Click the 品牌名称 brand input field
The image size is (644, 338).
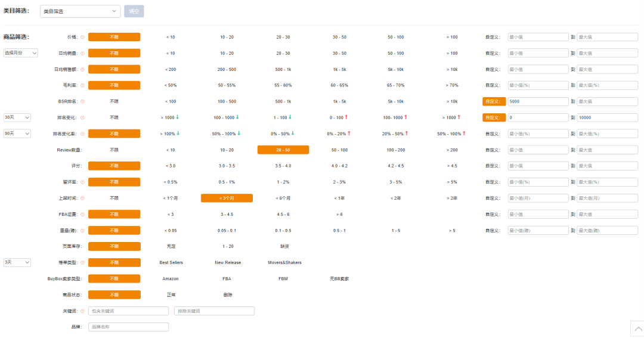pos(128,327)
